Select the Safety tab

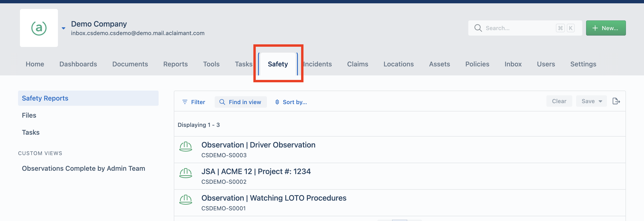[278, 64]
